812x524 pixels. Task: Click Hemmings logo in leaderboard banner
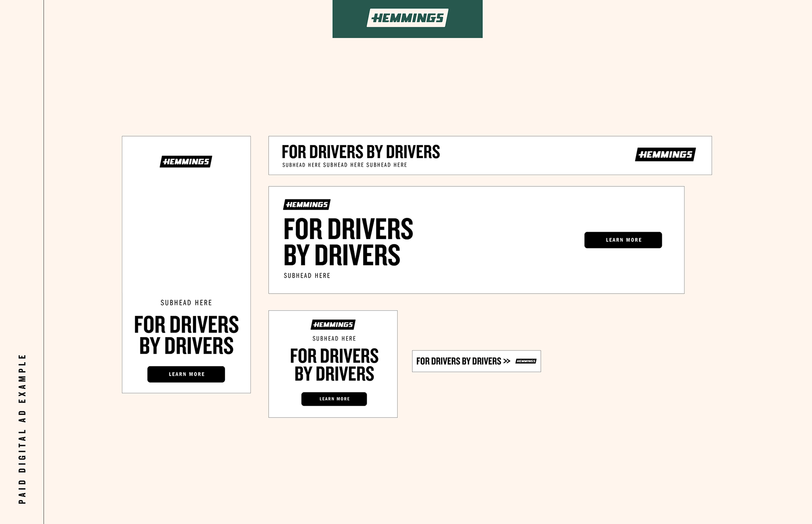tap(665, 155)
